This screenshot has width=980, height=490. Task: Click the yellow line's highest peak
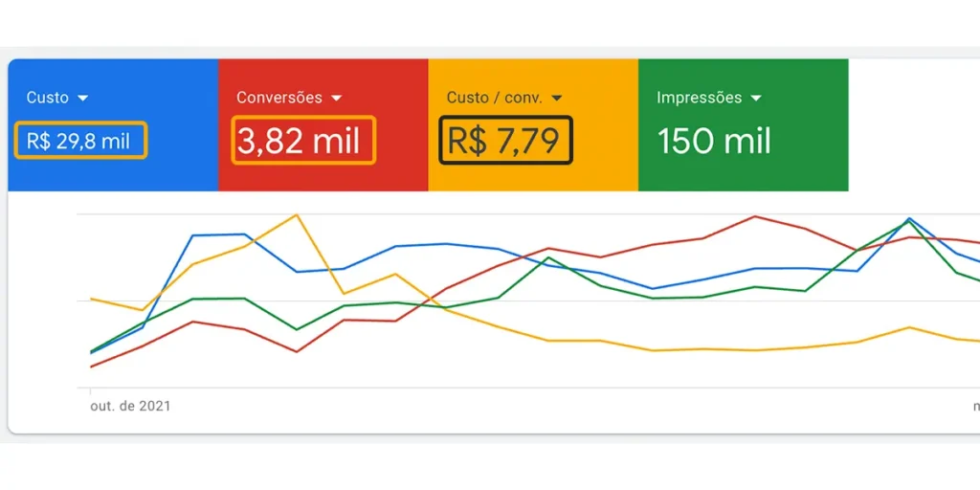(297, 214)
